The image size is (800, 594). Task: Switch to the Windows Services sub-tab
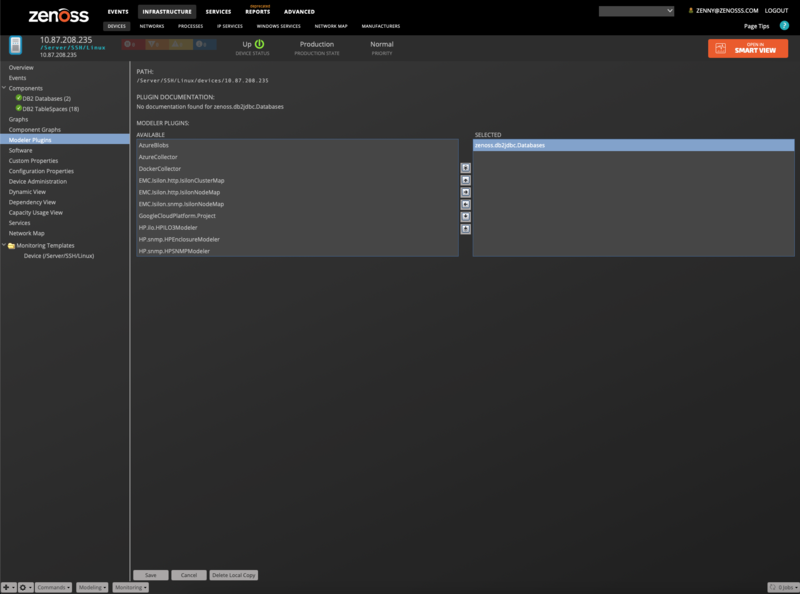[x=279, y=26]
